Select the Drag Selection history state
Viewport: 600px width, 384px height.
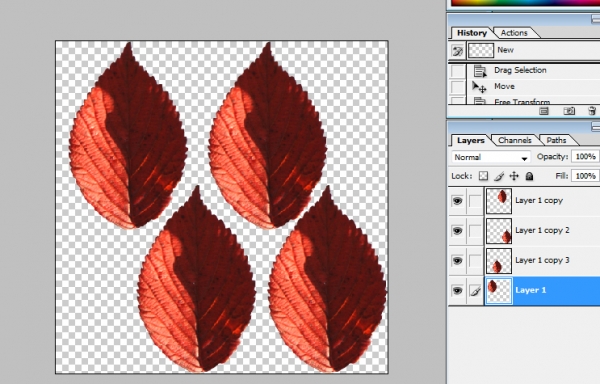click(x=520, y=70)
